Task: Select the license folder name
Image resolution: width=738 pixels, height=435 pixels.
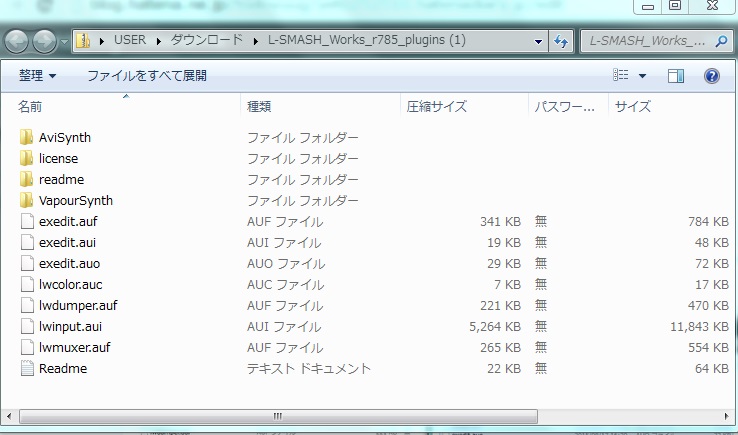Action: pos(58,158)
